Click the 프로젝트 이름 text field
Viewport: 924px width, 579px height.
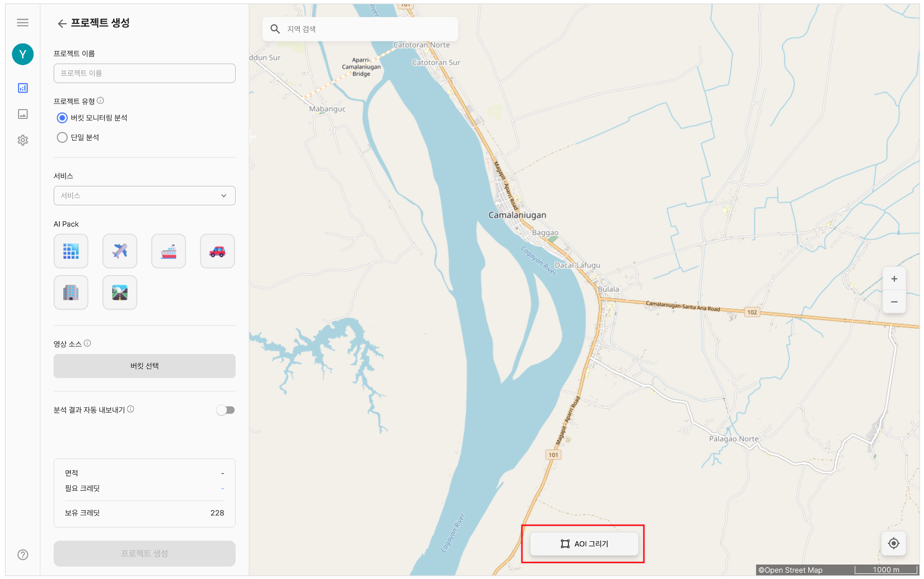click(145, 73)
